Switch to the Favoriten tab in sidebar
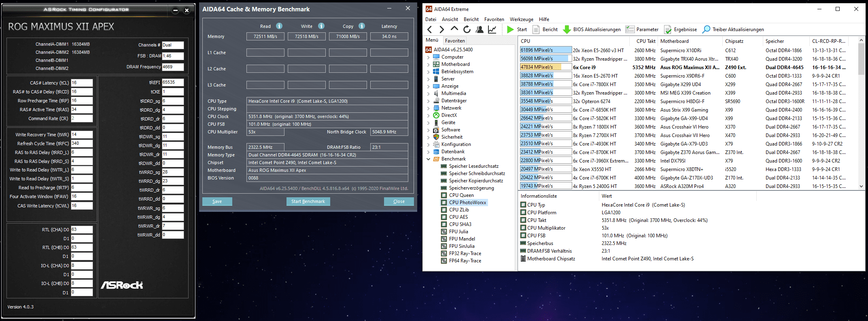 pyautogui.click(x=455, y=41)
